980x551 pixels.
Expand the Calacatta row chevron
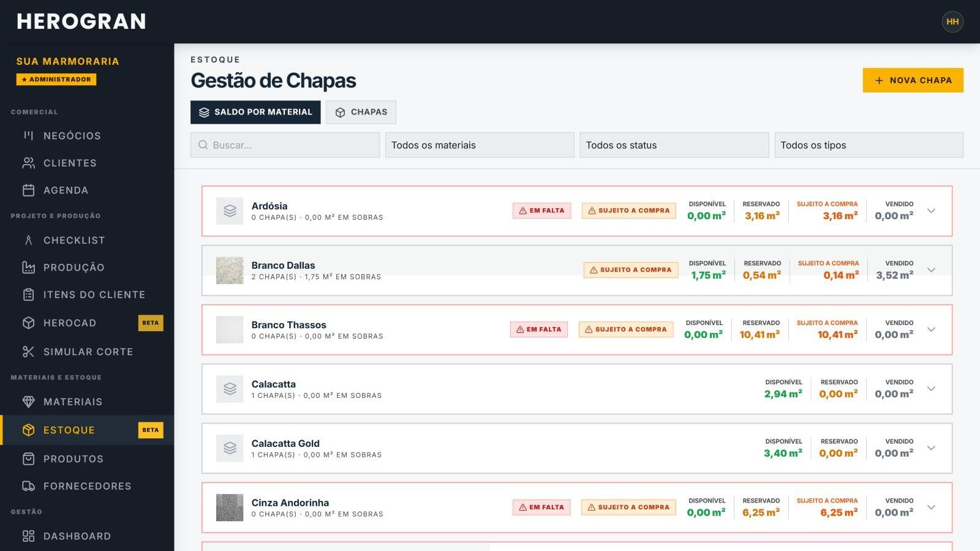pyautogui.click(x=931, y=389)
